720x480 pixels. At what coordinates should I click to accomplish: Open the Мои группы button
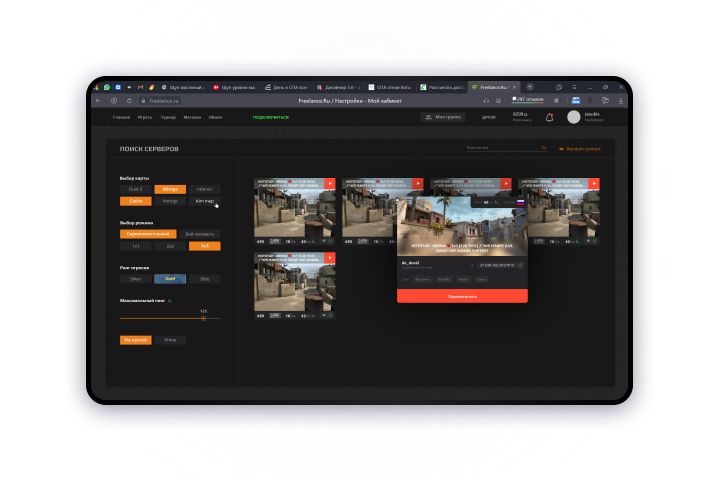(443, 117)
